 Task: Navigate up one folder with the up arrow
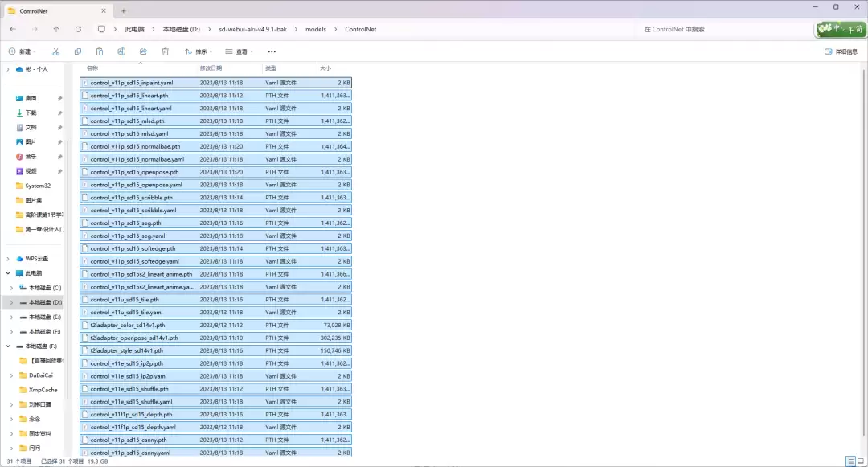click(x=55, y=29)
